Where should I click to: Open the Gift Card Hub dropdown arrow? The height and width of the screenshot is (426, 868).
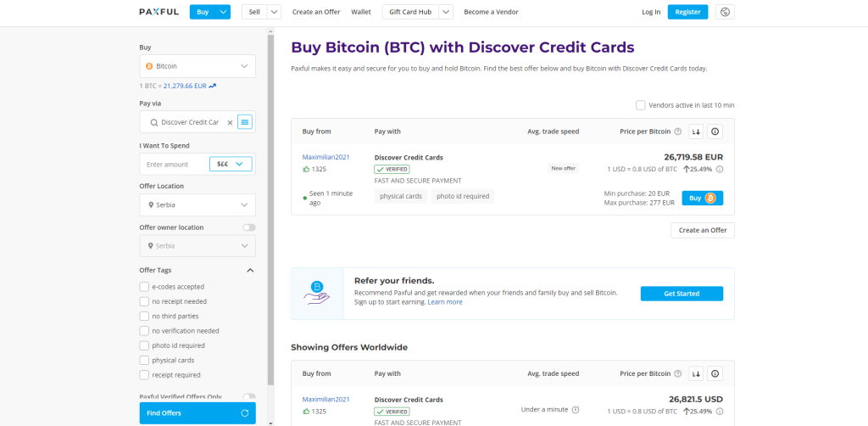[446, 12]
